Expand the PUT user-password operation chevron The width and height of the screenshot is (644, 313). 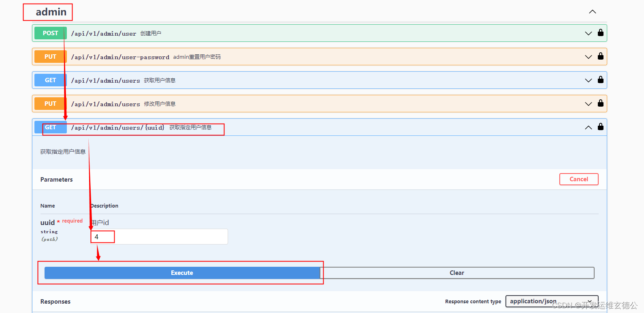coord(589,57)
